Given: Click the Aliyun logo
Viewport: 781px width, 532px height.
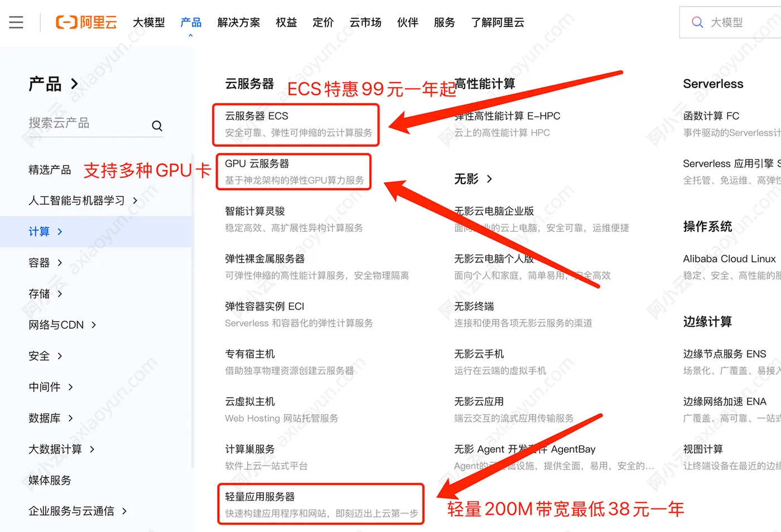Looking at the screenshot, I should [x=86, y=22].
